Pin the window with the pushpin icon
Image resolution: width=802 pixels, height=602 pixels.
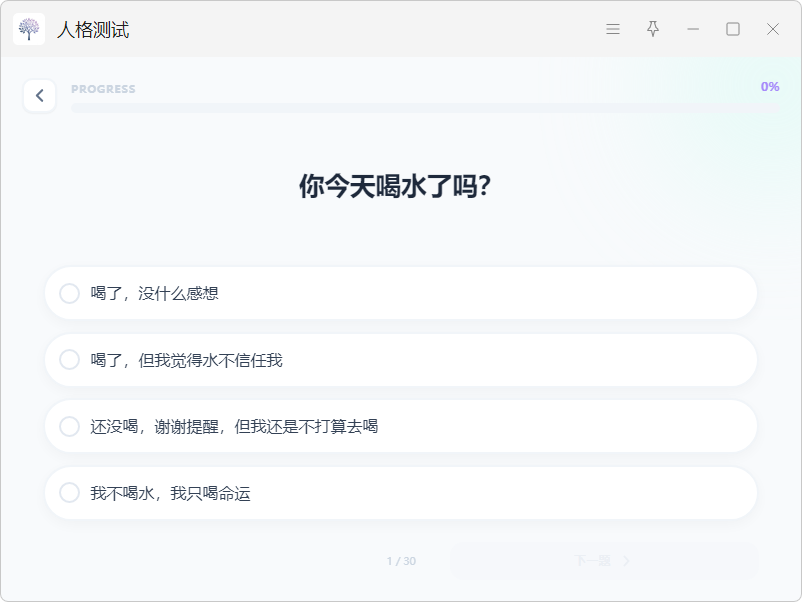(x=653, y=29)
